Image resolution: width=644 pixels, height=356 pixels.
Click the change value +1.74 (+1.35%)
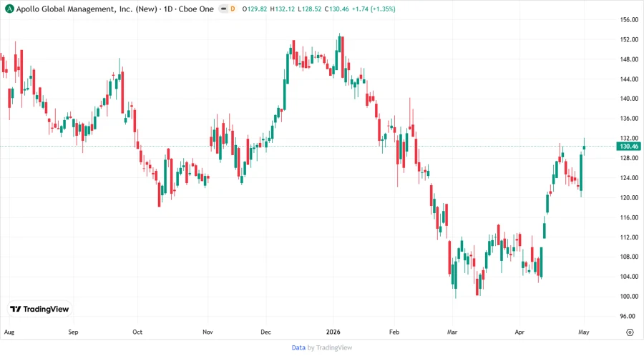374,9
